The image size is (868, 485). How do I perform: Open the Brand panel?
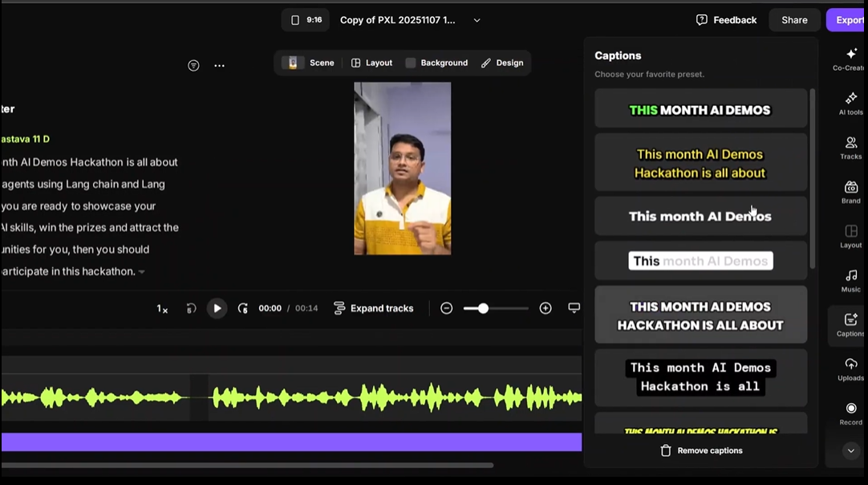(850, 193)
